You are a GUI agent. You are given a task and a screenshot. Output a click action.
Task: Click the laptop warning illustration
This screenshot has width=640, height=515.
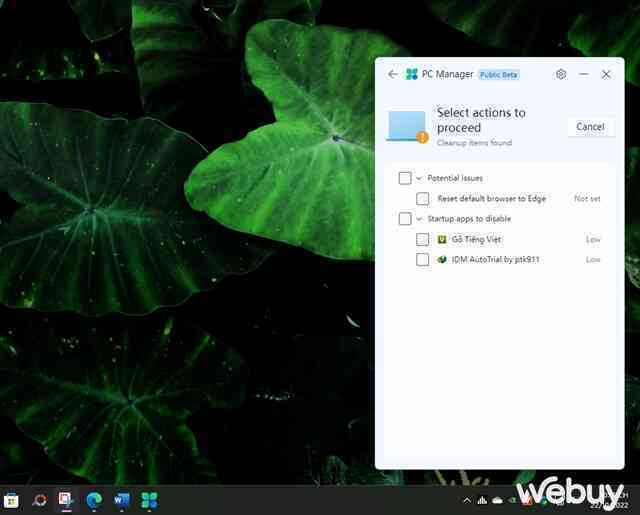point(407,127)
